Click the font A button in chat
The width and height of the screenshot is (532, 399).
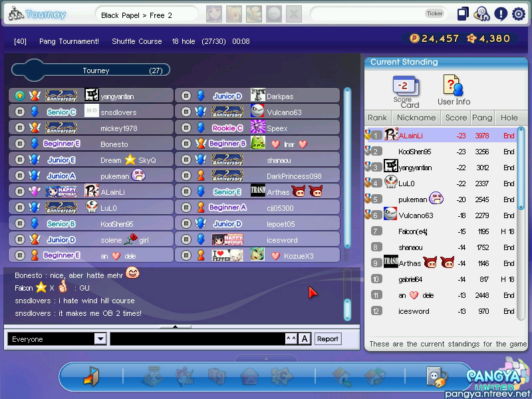tap(305, 339)
